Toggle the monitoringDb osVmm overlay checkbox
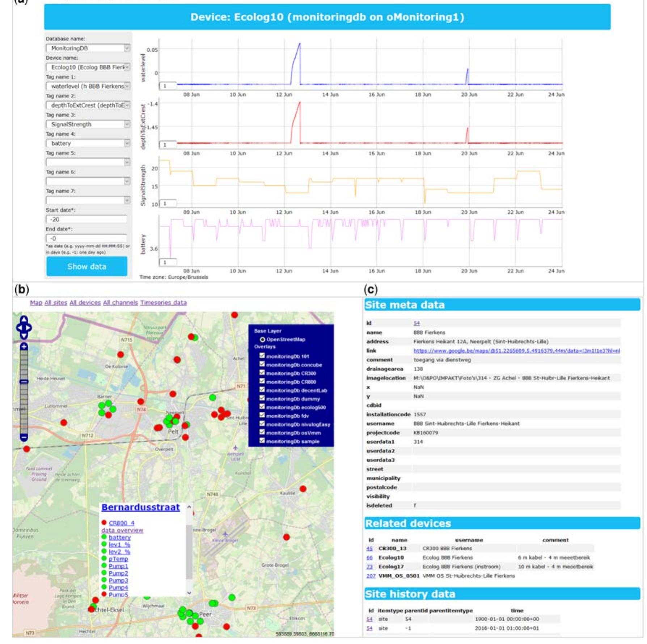Image resolution: width=647 pixels, height=644 pixels. pos(262,432)
